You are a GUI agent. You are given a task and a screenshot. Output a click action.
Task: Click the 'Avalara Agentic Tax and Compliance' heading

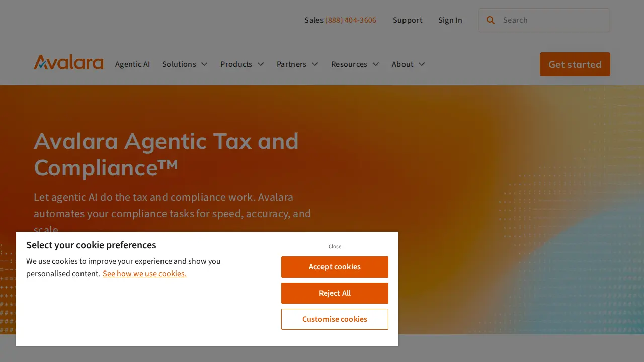(x=166, y=154)
